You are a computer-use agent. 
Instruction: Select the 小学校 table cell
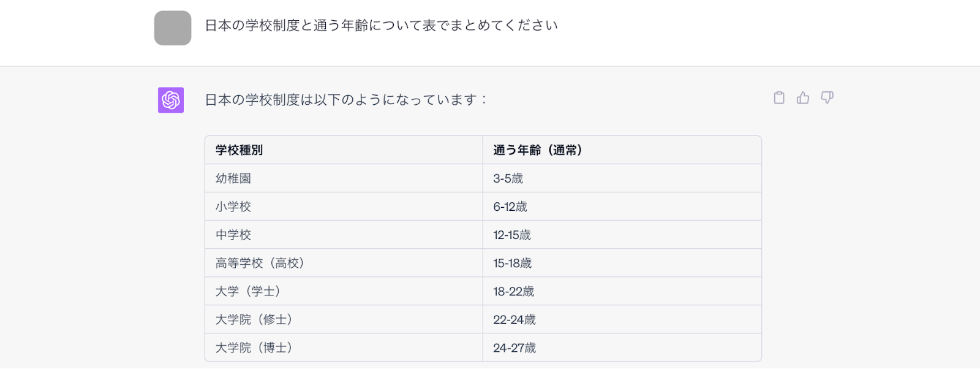tap(233, 207)
